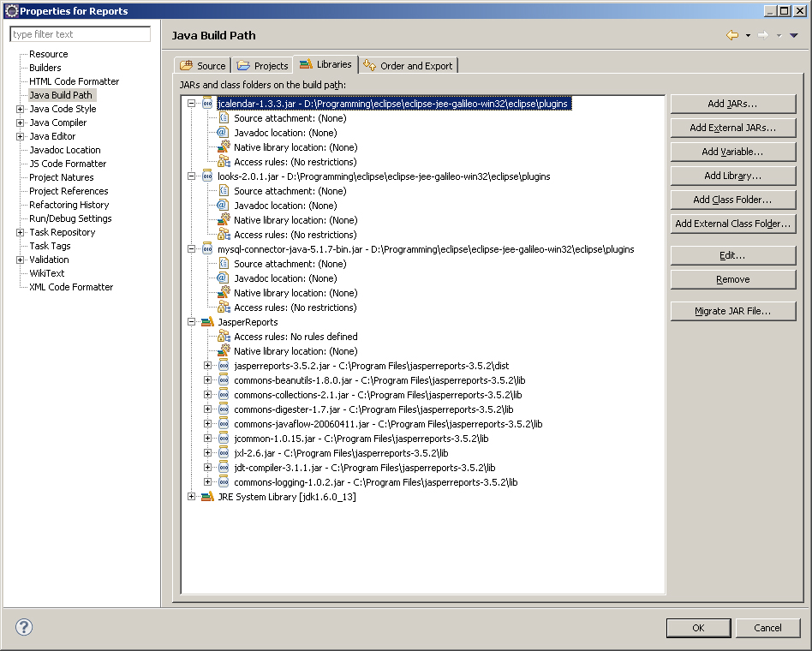Click the jdt-compiler-3.1.1.jar jar icon

[x=224, y=468]
